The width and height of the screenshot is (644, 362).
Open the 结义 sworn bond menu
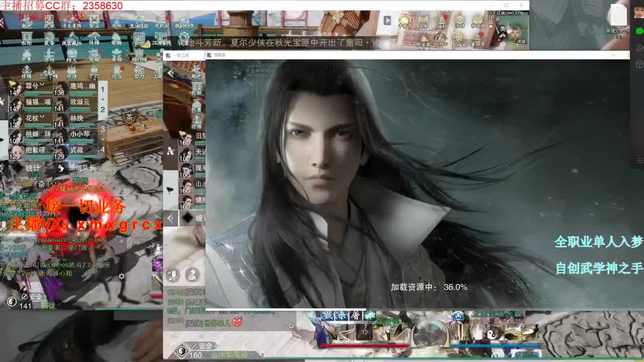point(71,55)
